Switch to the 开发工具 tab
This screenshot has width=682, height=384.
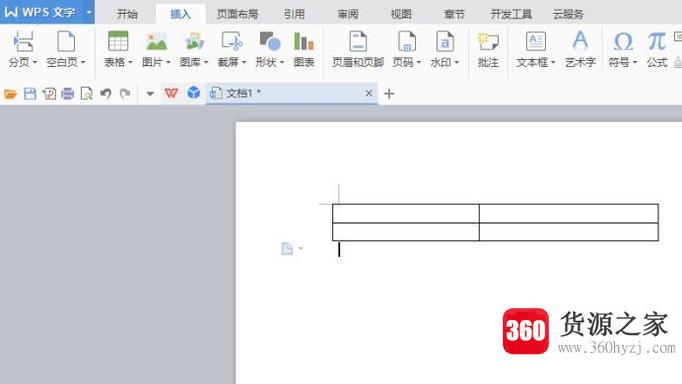click(511, 14)
